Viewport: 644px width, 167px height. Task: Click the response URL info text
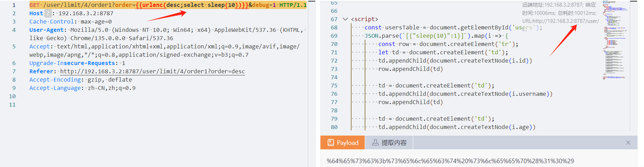click(x=560, y=21)
